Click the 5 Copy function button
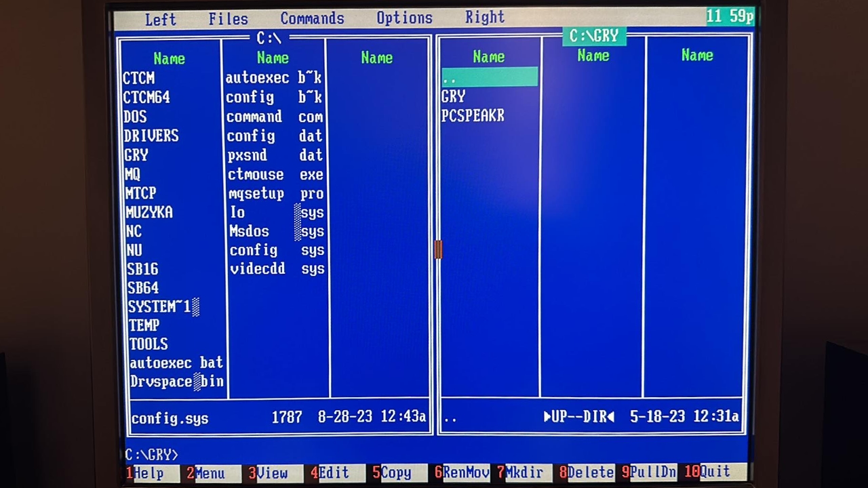This screenshot has width=868, height=488. click(x=395, y=472)
